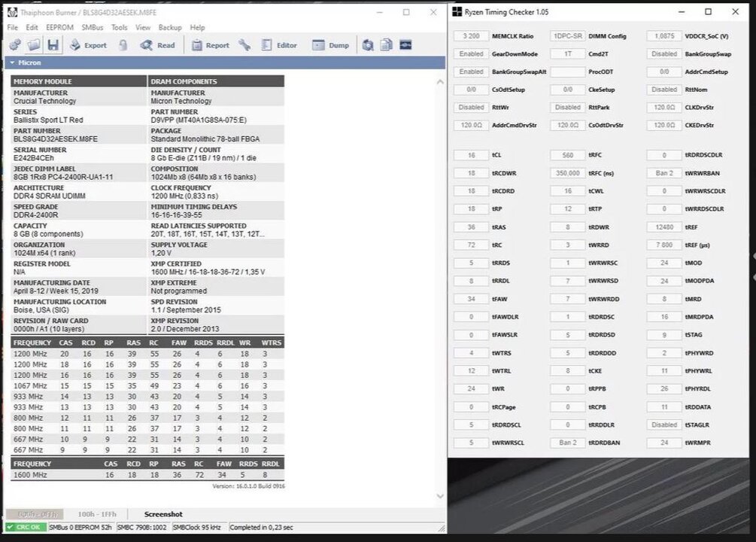
Task: Click the tRAS value field
Action: [471, 227]
